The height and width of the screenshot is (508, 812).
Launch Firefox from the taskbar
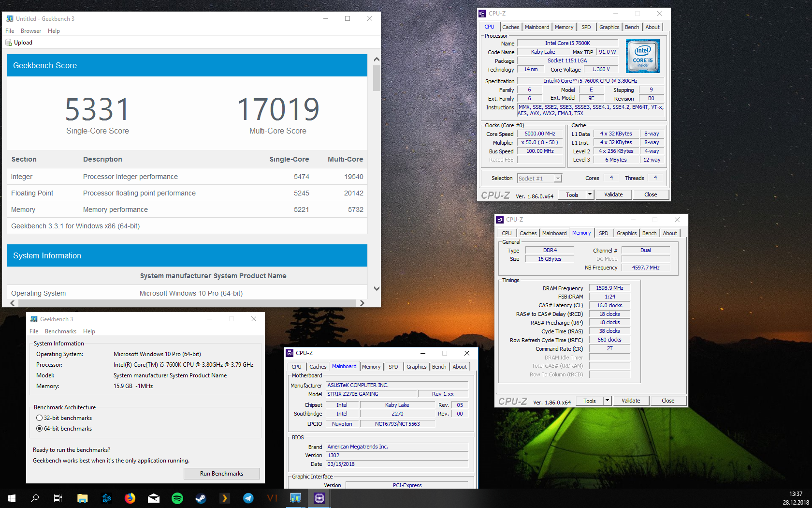[x=130, y=498]
